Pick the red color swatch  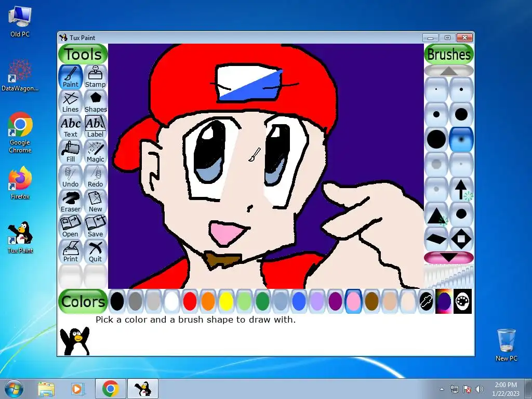[x=190, y=301]
